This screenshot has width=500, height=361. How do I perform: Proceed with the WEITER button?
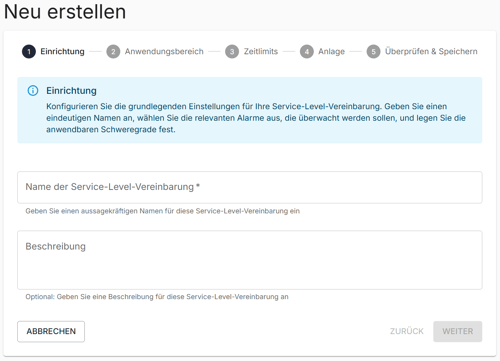pos(458,331)
